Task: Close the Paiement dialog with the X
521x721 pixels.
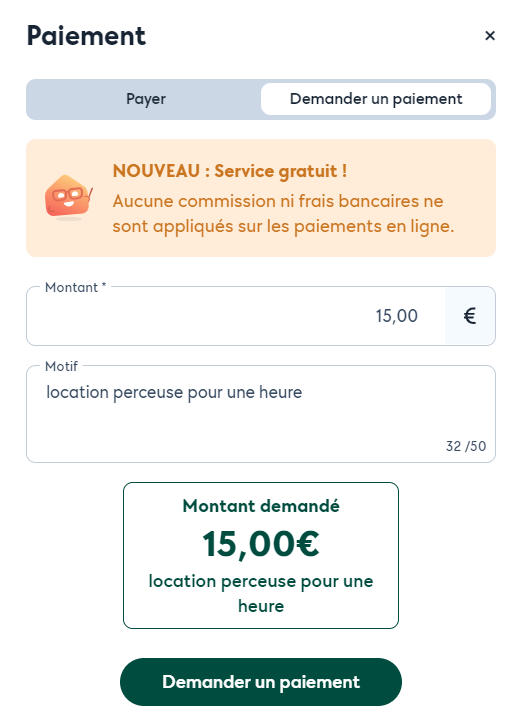Action: [x=490, y=35]
